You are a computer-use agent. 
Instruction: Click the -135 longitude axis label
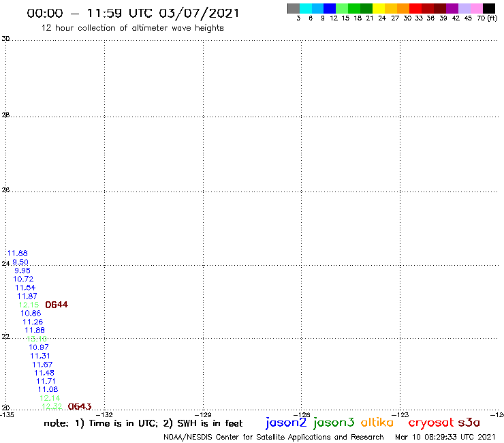7,415
